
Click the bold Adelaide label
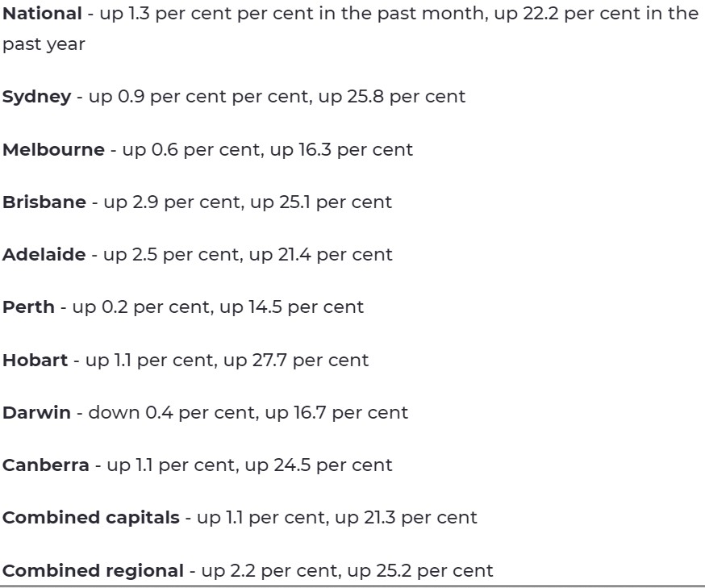coord(44,255)
